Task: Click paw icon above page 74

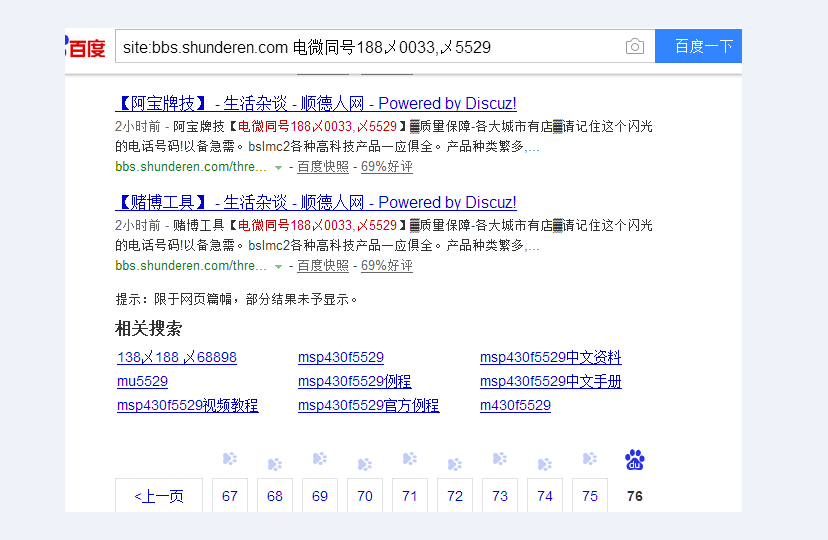Action: click(x=545, y=465)
